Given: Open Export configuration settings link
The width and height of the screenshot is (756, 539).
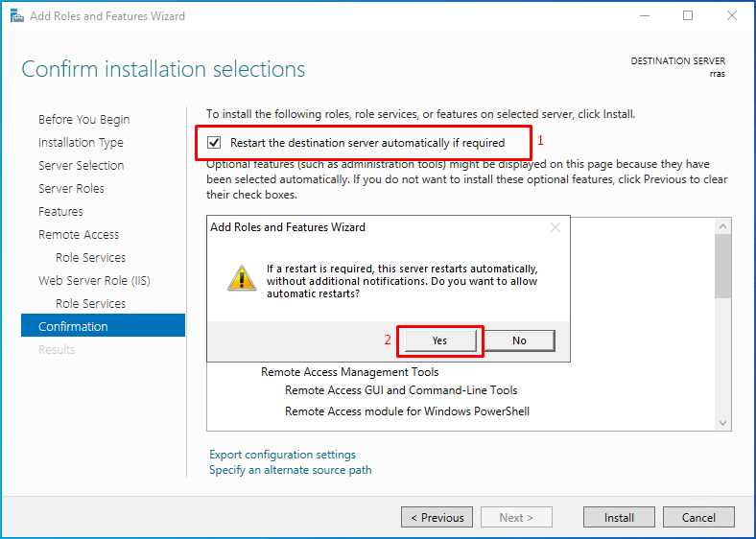Looking at the screenshot, I should (x=282, y=455).
